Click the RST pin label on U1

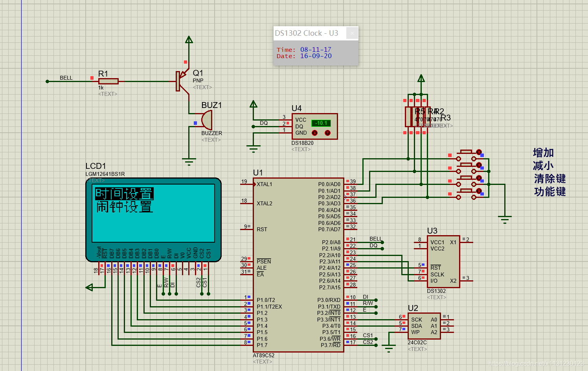(x=262, y=229)
